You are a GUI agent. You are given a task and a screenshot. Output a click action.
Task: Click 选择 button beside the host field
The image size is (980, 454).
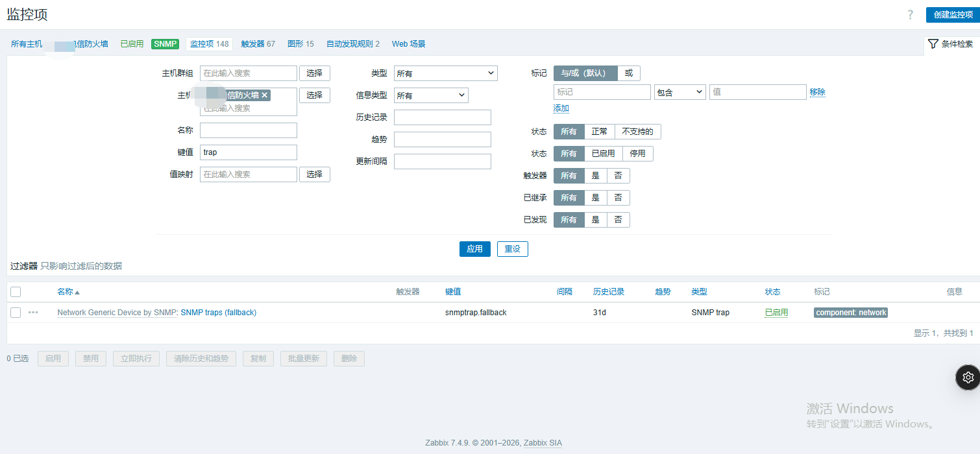point(315,95)
